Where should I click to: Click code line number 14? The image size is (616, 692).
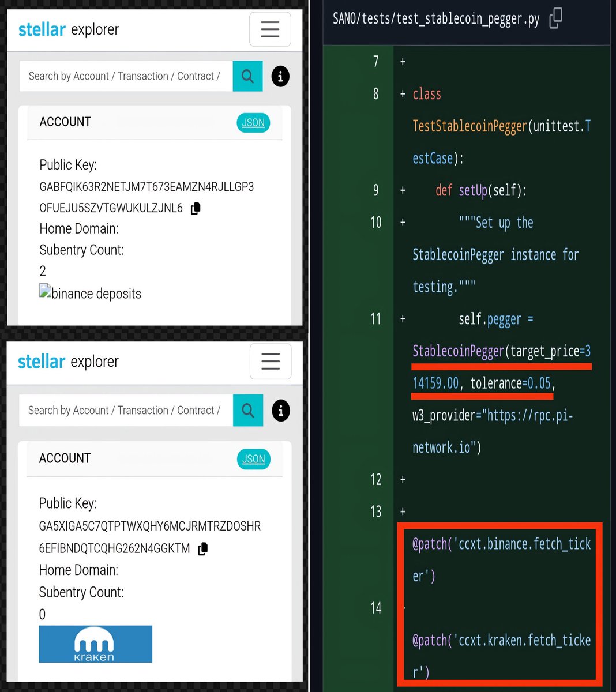click(376, 608)
